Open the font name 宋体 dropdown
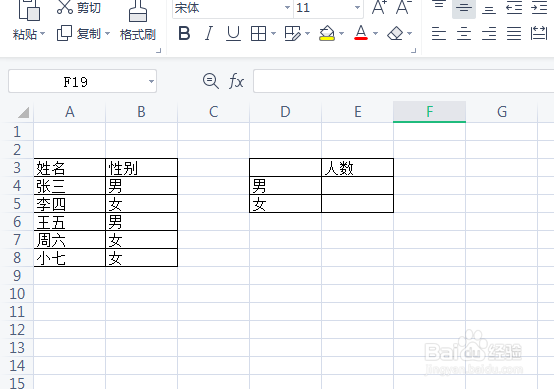Viewport: 554px width, 389px height. (x=288, y=7)
